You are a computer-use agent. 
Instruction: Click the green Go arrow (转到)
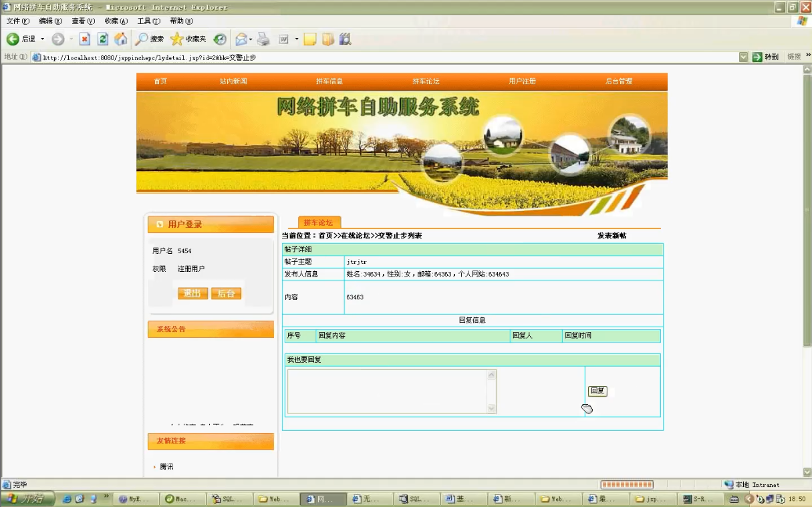pyautogui.click(x=757, y=57)
